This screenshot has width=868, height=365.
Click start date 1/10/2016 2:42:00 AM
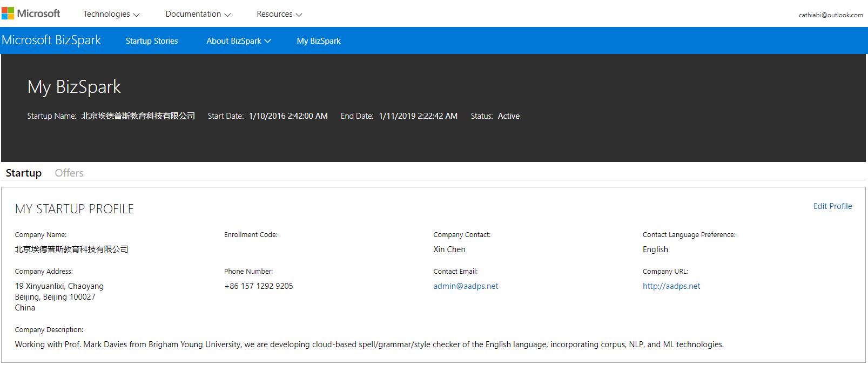coord(288,116)
